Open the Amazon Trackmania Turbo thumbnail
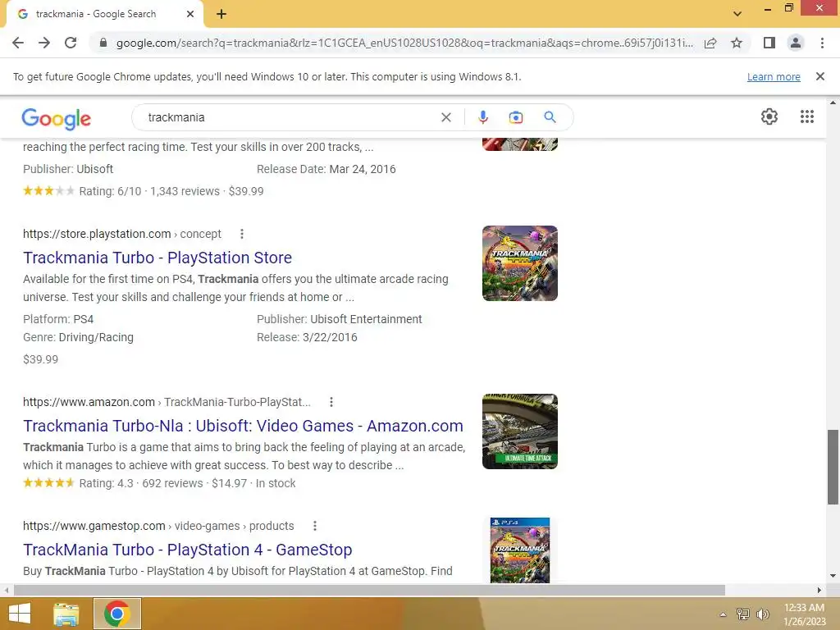 pyautogui.click(x=519, y=431)
